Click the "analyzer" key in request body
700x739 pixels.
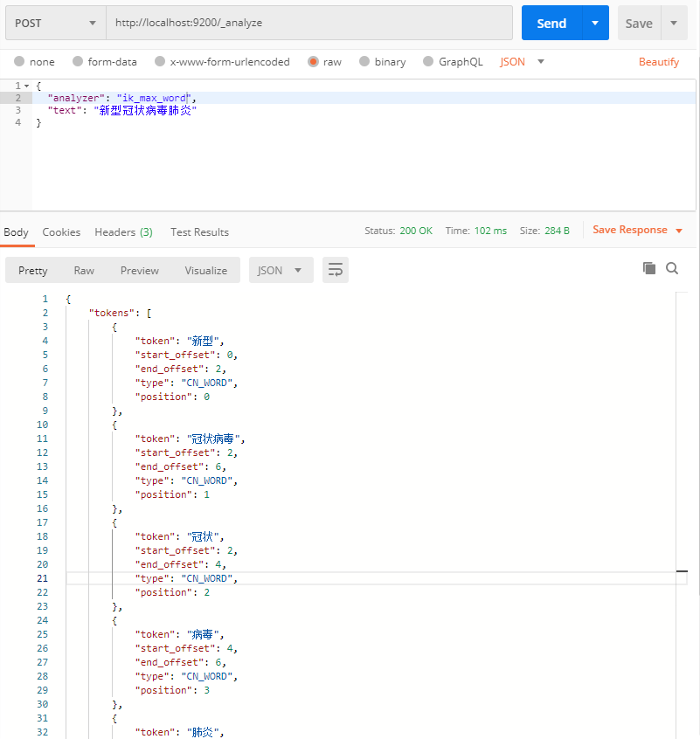76,98
